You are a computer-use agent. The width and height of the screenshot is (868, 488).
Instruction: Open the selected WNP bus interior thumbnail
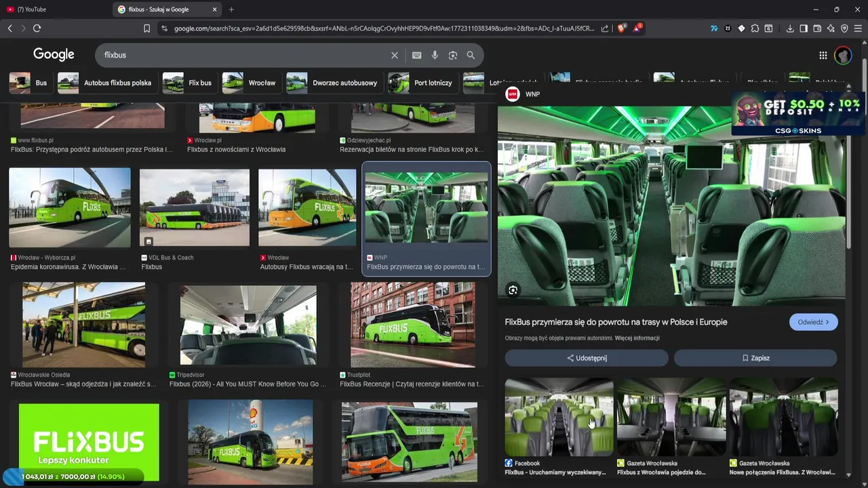point(427,207)
